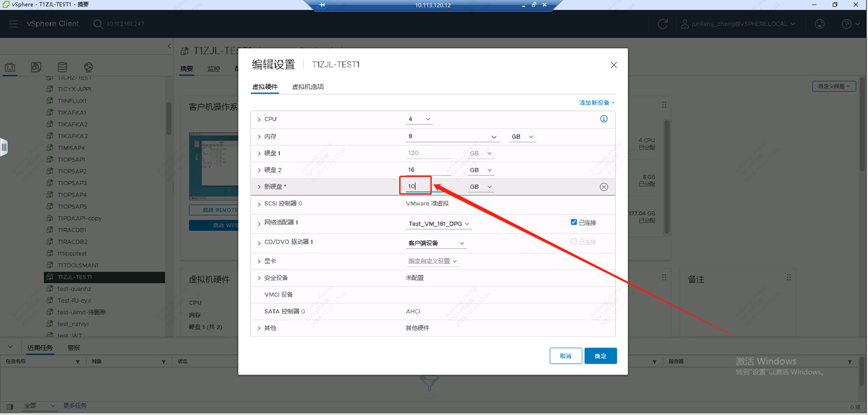
Task: Open the hamburger menu beside vSphere Client
Action: pos(13,24)
